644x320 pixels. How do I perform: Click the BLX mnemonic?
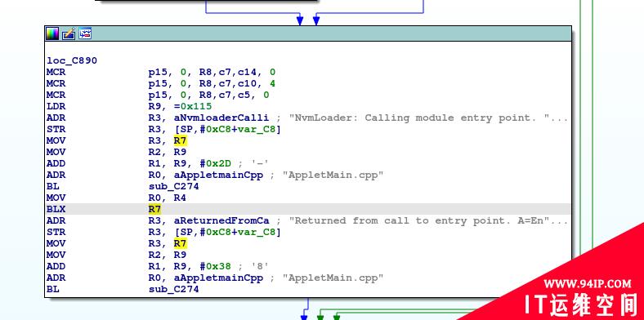tap(56, 209)
